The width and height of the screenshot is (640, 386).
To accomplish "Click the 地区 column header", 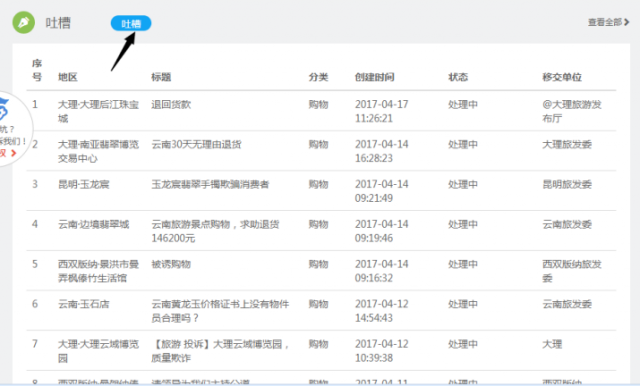I will pos(67,77).
